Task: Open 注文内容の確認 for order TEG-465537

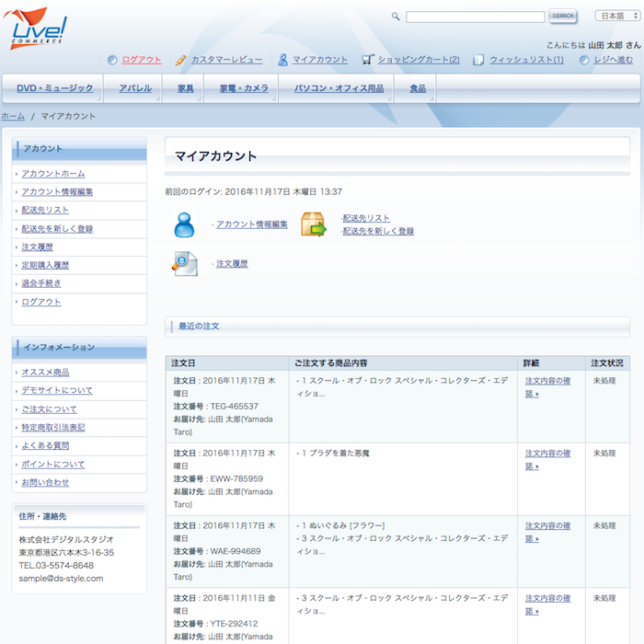Action: (x=547, y=386)
